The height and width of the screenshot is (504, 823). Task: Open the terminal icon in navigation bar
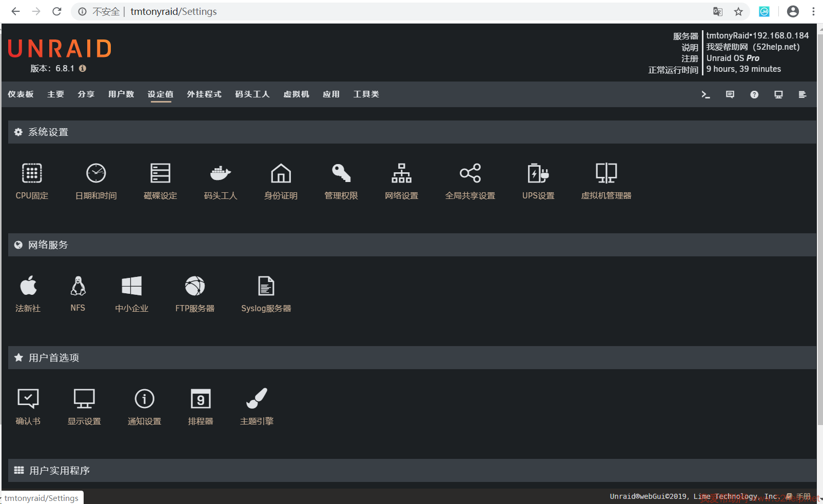pyautogui.click(x=706, y=94)
